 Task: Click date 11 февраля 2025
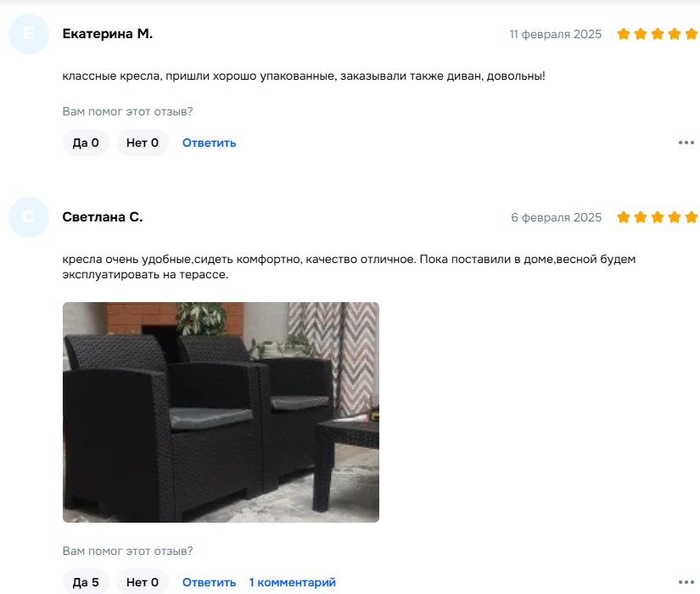556,35
